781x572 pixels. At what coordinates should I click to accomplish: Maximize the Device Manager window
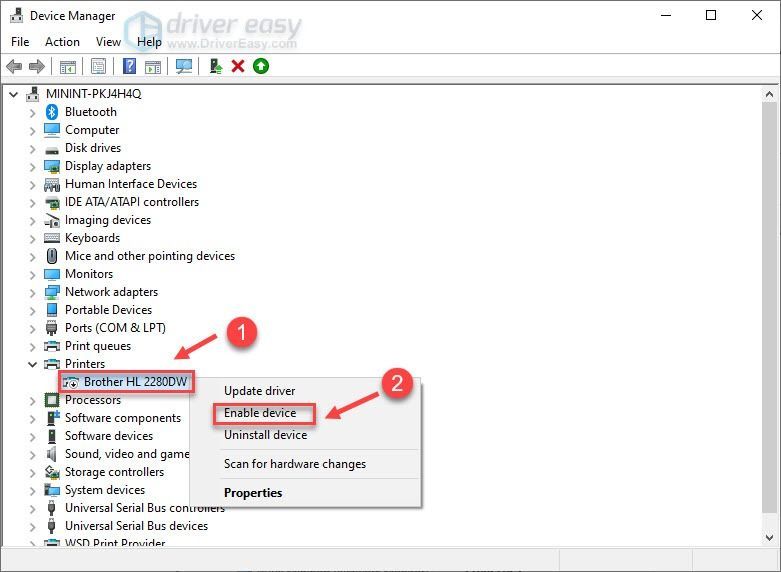pos(711,15)
